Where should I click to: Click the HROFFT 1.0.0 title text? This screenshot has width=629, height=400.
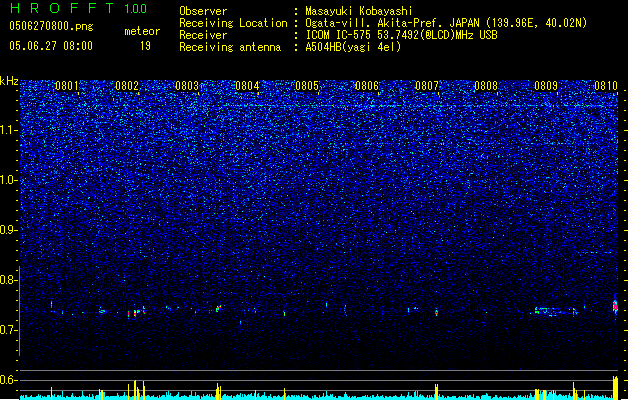tap(79, 8)
